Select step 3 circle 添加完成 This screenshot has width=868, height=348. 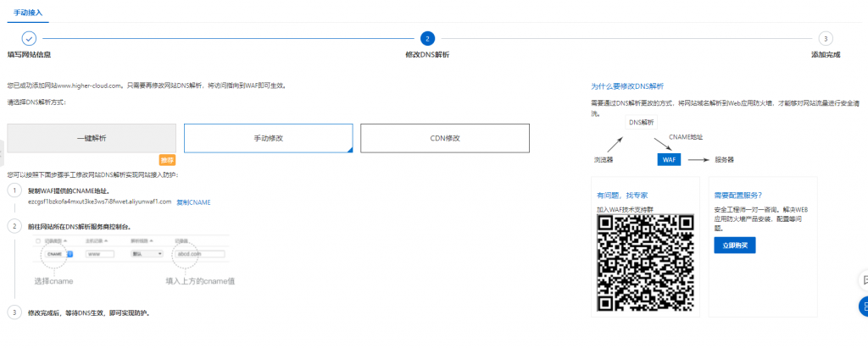(x=826, y=38)
